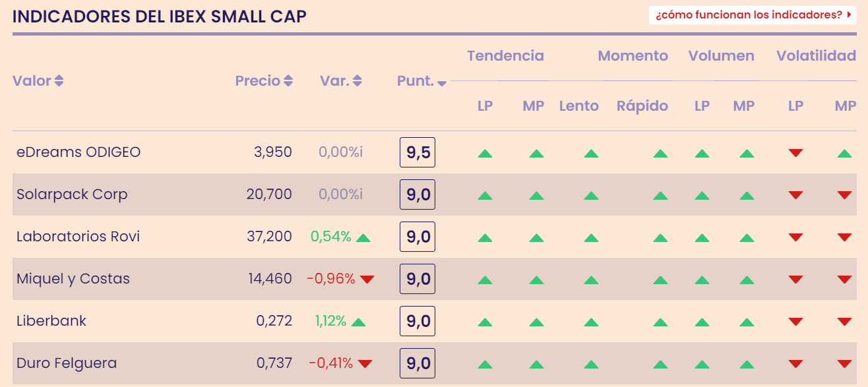Click eDreams ODIGEO green Volatilidad MP arrow
Screen dimensions: 868x387
844,154
